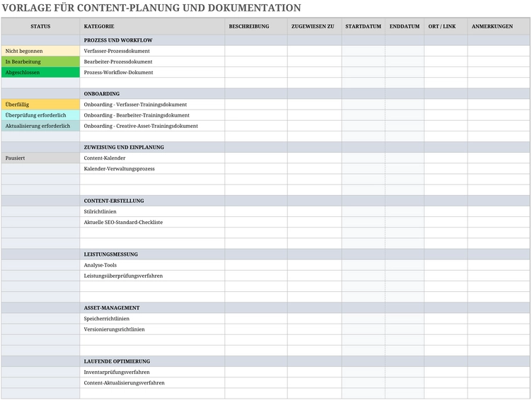Select the ORT / LINK column header
This screenshot has height=400, width=532.
coord(446,26)
